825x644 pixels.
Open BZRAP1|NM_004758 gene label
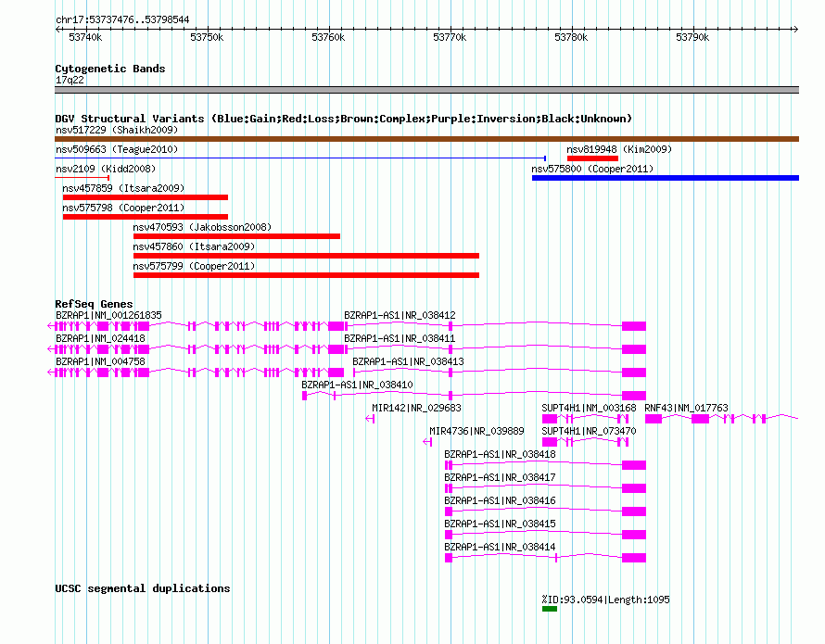[100, 361]
